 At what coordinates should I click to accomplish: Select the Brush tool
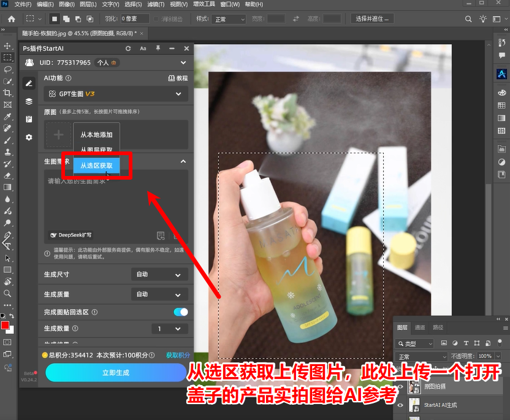pyautogui.click(x=7, y=140)
